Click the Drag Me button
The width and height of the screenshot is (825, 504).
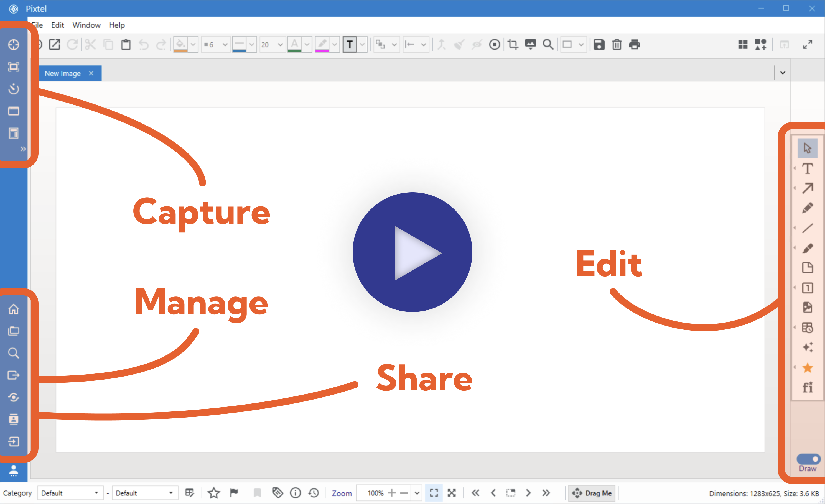[592, 493]
